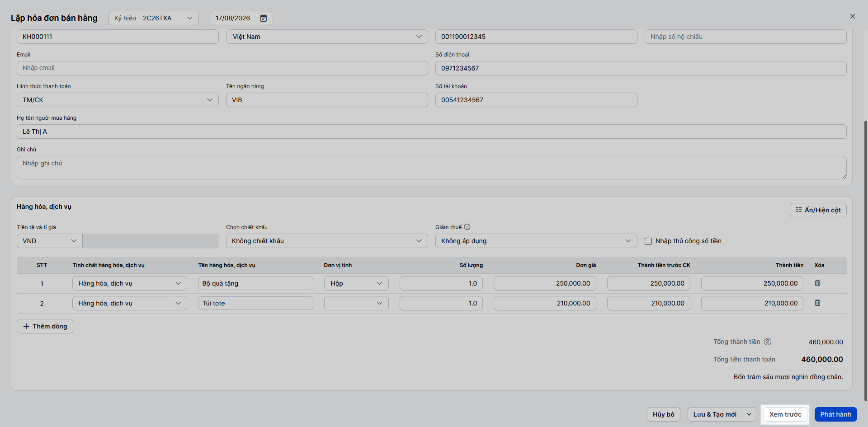Click the customer code field KH000111
The height and width of the screenshot is (427, 868).
118,37
